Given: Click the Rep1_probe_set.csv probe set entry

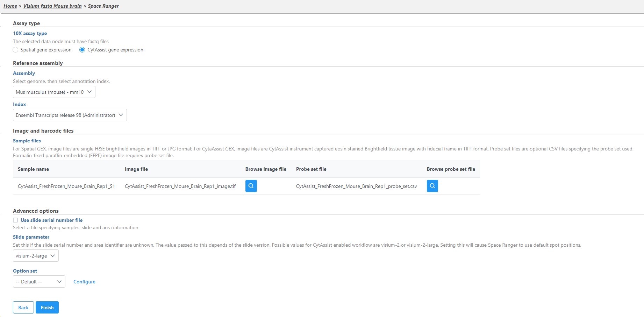Looking at the screenshot, I should tap(356, 186).
